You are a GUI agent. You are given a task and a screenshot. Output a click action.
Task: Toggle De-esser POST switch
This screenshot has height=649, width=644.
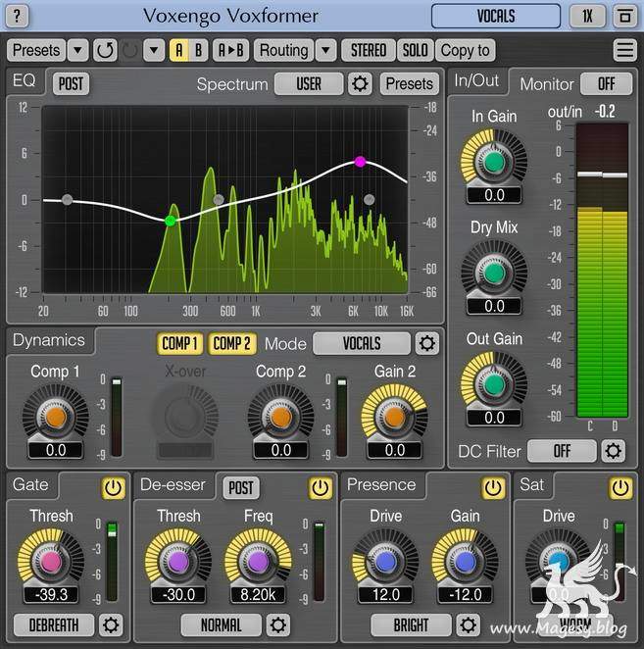point(241,487)
